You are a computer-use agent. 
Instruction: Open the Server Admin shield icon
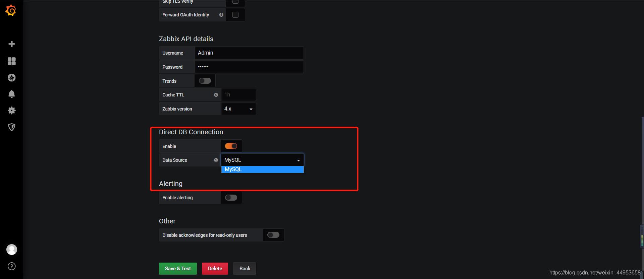click(x=11, y=127)
